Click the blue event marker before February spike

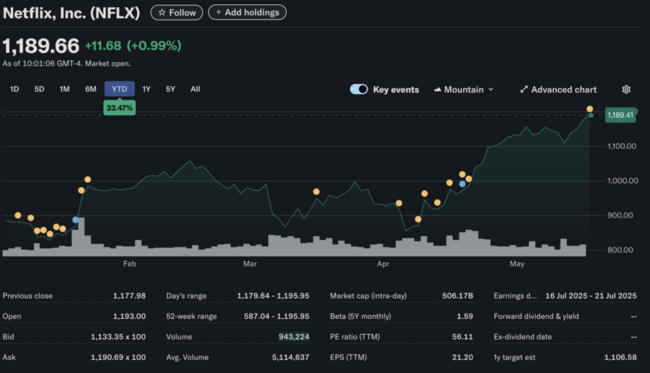75,220
